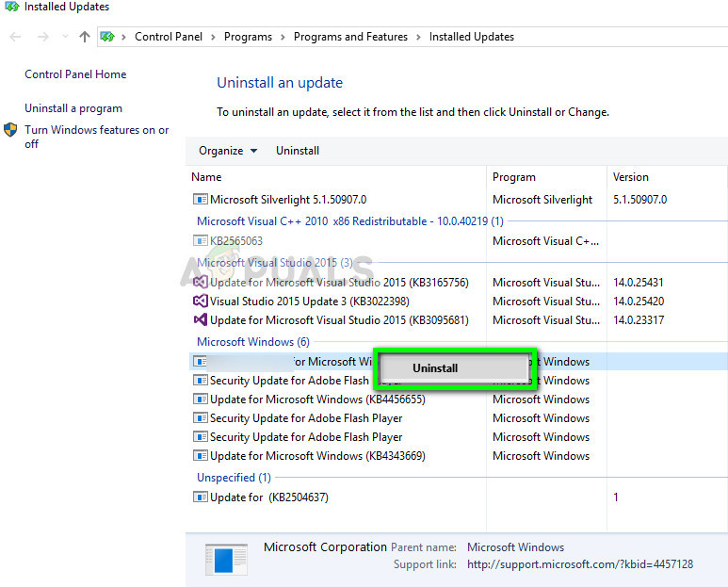Open Control Panel Home link
The image size is (728, 587).
[75, 74]
